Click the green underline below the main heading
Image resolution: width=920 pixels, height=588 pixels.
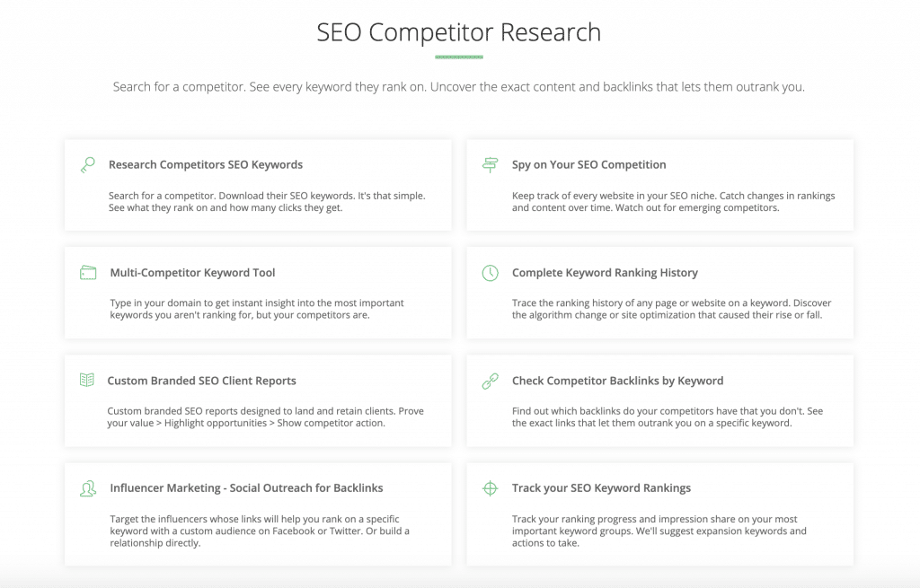click(459, 57)
